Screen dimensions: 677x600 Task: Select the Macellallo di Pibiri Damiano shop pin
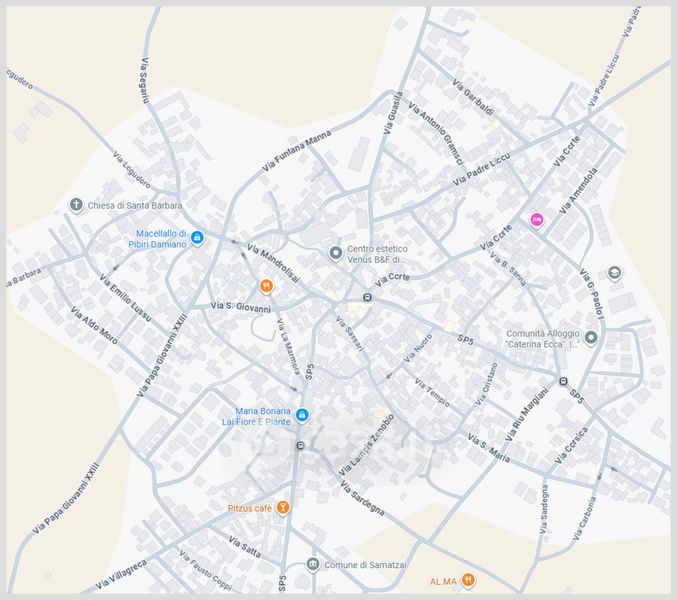tap(197, 237)
